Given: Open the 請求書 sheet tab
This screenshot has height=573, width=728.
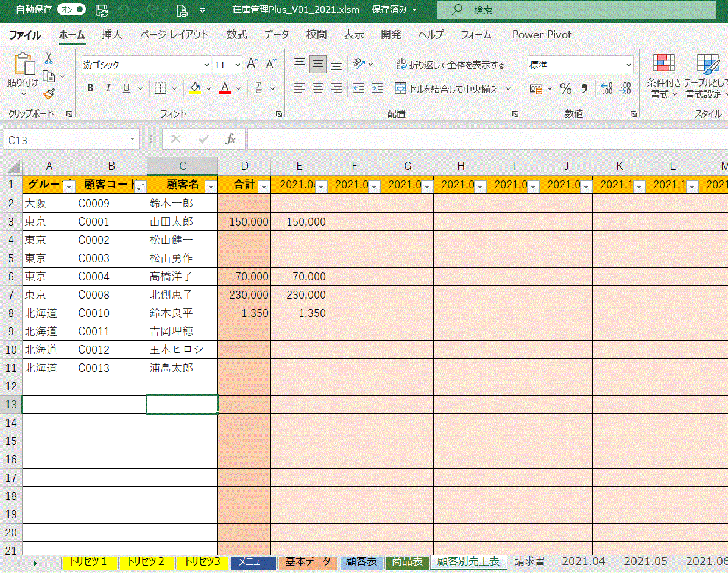Looking at the screenshot, I should click(x=529, y=561).
